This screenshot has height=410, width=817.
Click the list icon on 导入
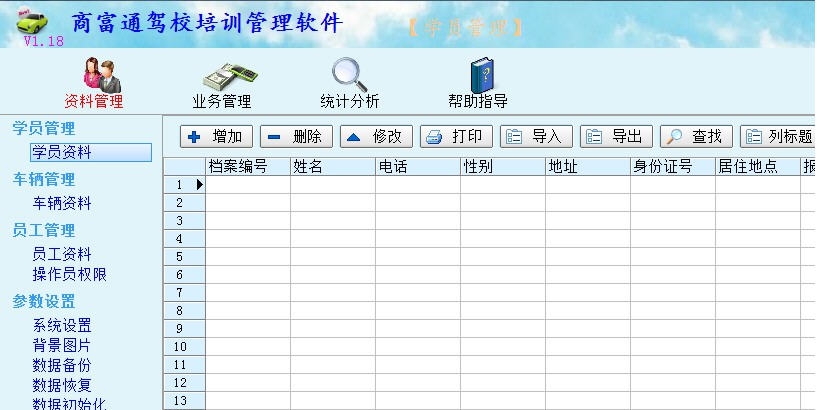click(514, 136)
